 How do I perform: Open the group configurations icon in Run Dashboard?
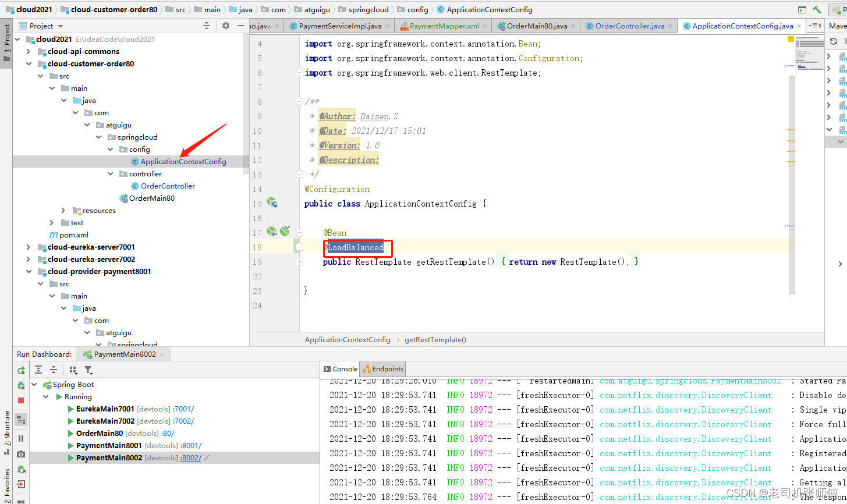[x=73, y=370]
